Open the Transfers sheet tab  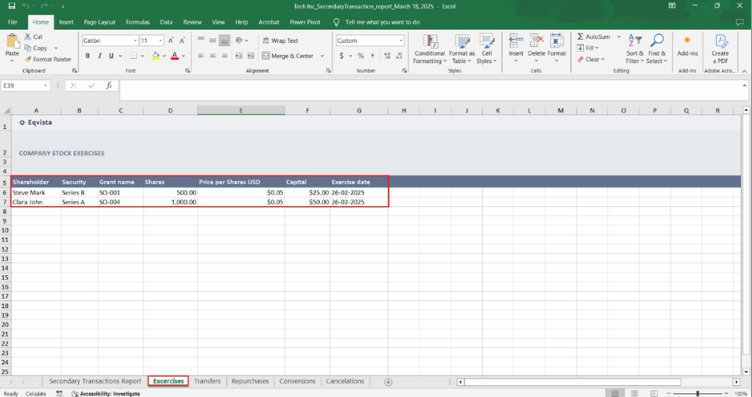click(x=207, y=381)
